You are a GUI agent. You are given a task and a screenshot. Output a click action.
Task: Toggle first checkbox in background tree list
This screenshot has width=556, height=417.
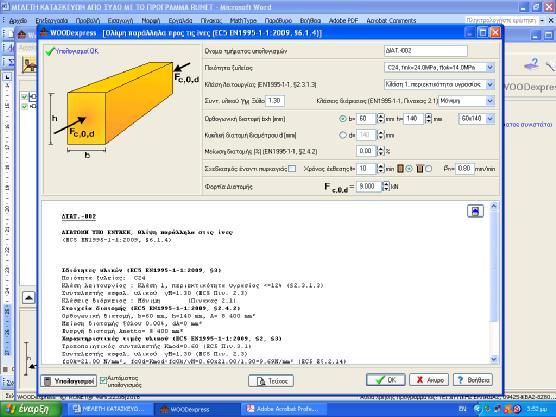[24, 96]
